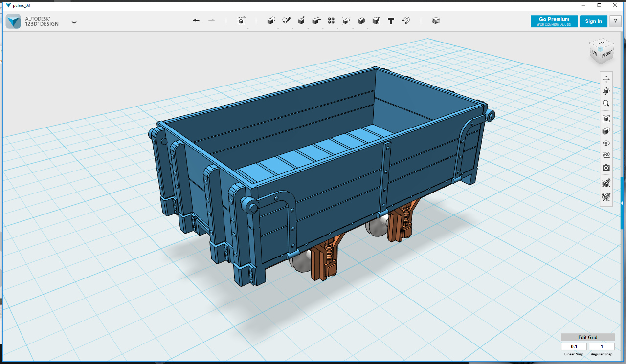Select the Measure tool

pos(376,21)
